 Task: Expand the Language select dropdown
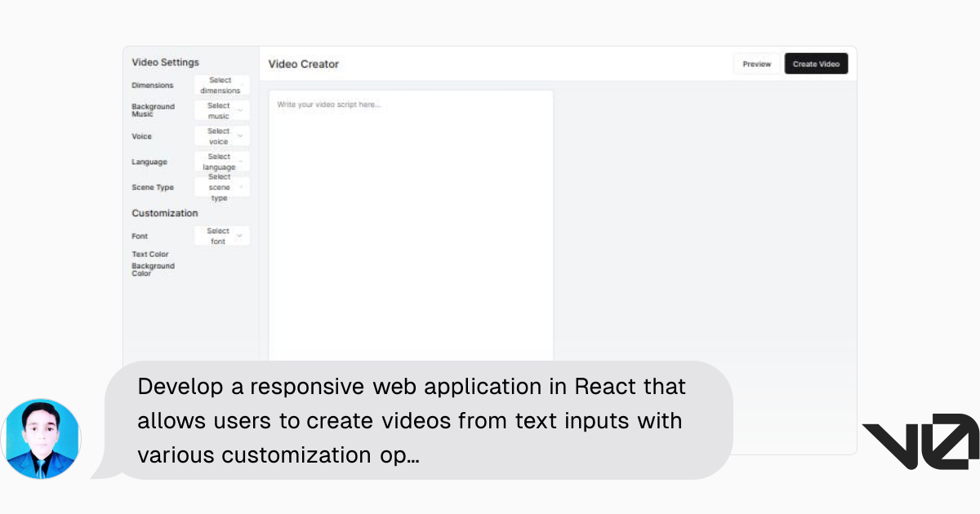click(222, 162)
